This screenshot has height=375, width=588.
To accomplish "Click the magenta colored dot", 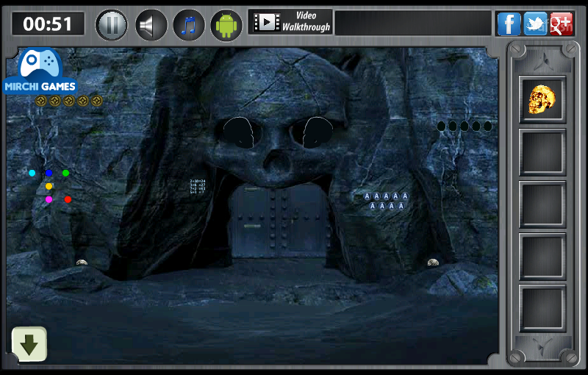I will [49, 199].
